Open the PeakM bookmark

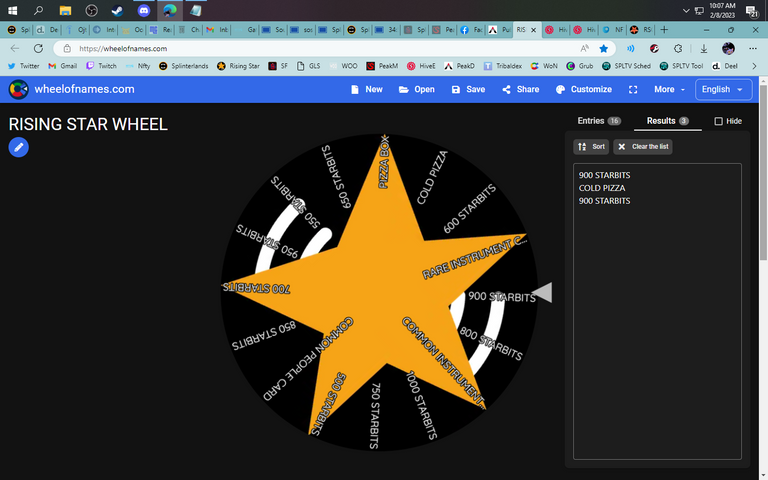pos(383,66)
